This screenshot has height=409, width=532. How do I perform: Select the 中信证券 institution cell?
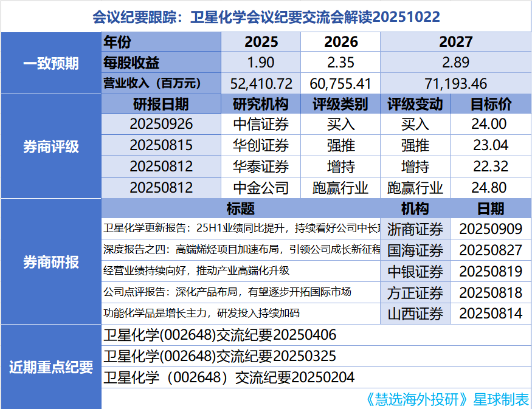click(261, 124)
